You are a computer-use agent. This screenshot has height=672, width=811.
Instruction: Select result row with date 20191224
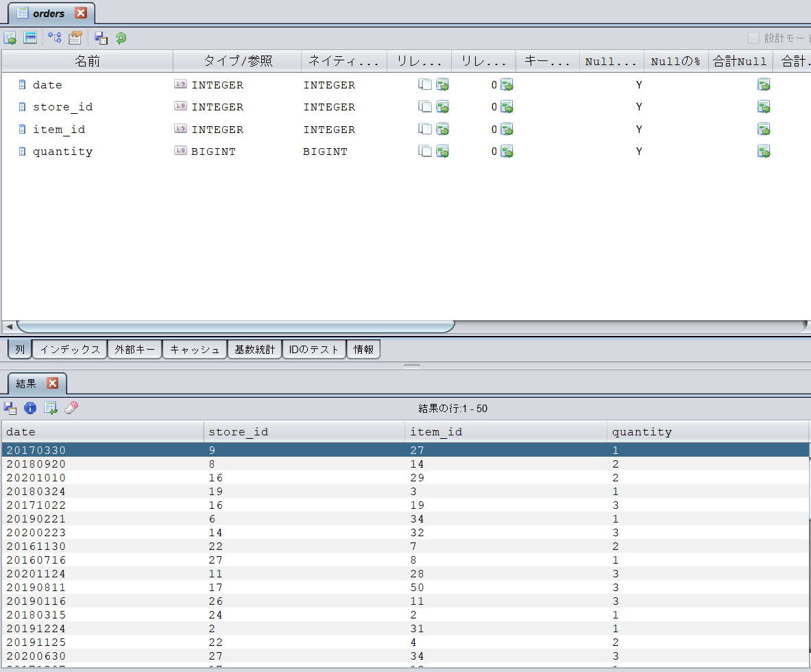(x=406, y=629)
